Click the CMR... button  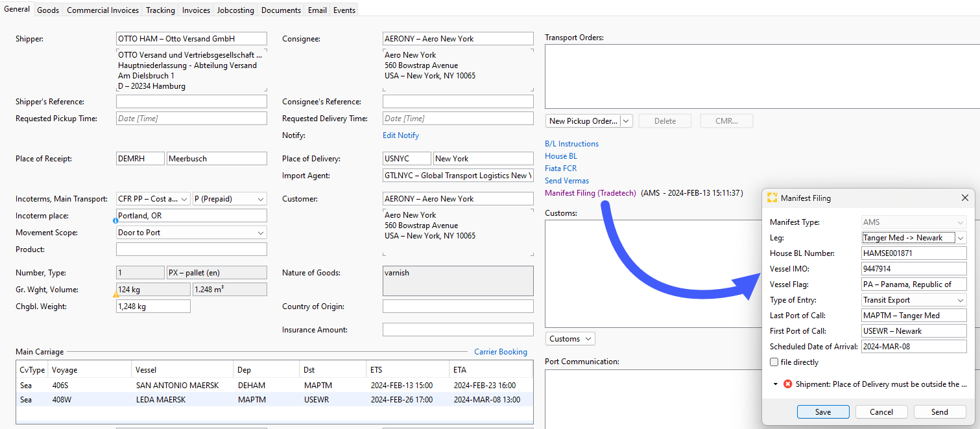point(726,121)
